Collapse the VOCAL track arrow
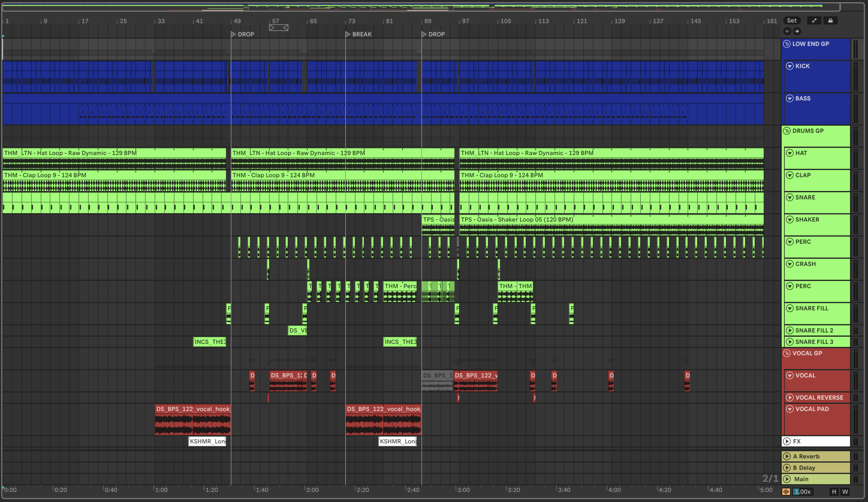Screen dimensions: 868x502 click(x=790, y=376)
